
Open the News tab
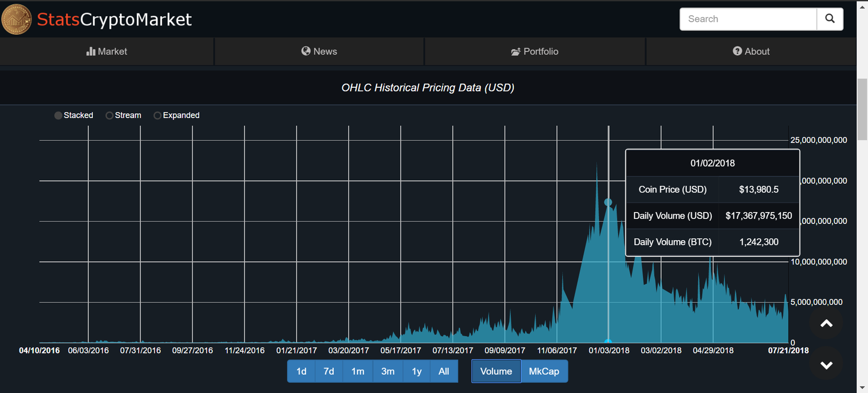pyautogui.click(x=319, y=51)
